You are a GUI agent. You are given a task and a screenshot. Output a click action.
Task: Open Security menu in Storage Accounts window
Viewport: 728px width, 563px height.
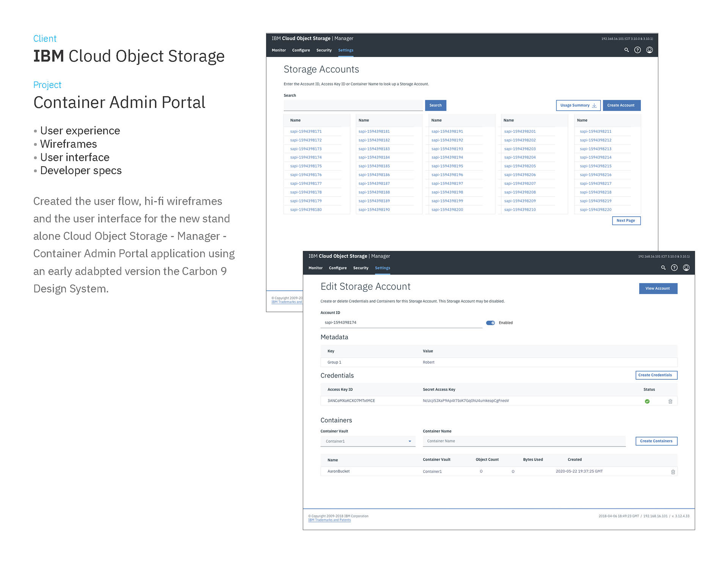pyautogui.click(x=324, y=50)
